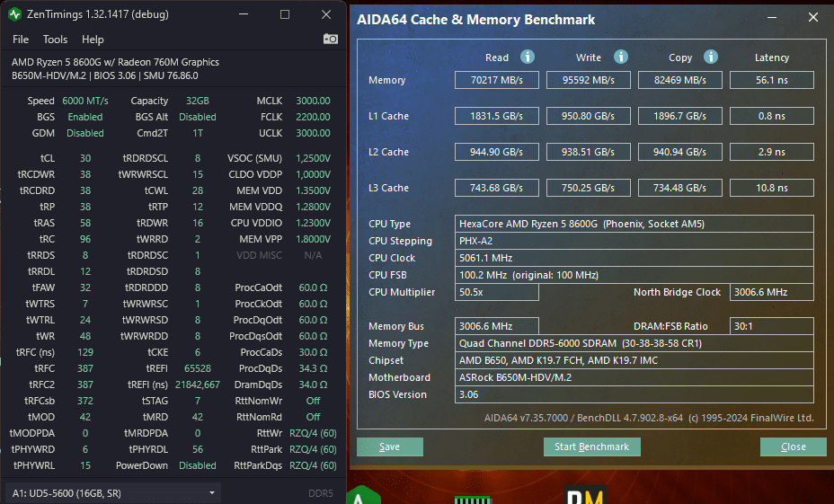The height and width of the screenshot is (504, 834).
Task: Click the Close button in AIDA64 benchmark
Action: tap(793, 447)
